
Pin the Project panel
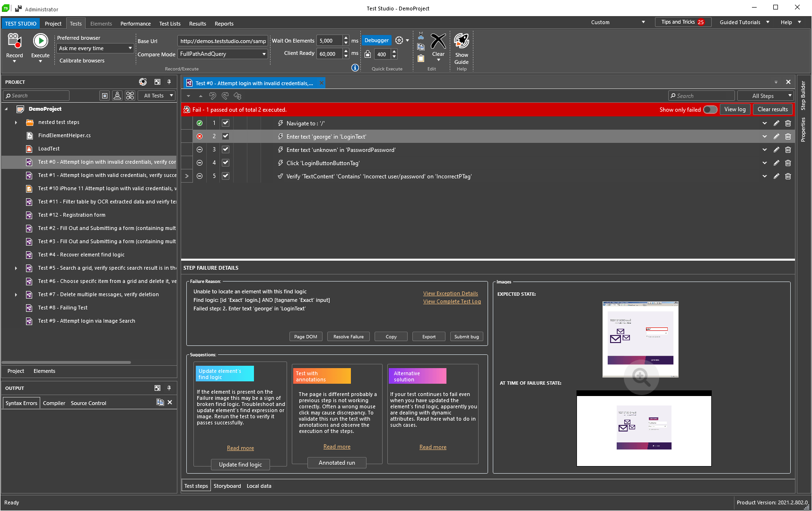click(x=169, y=82)
